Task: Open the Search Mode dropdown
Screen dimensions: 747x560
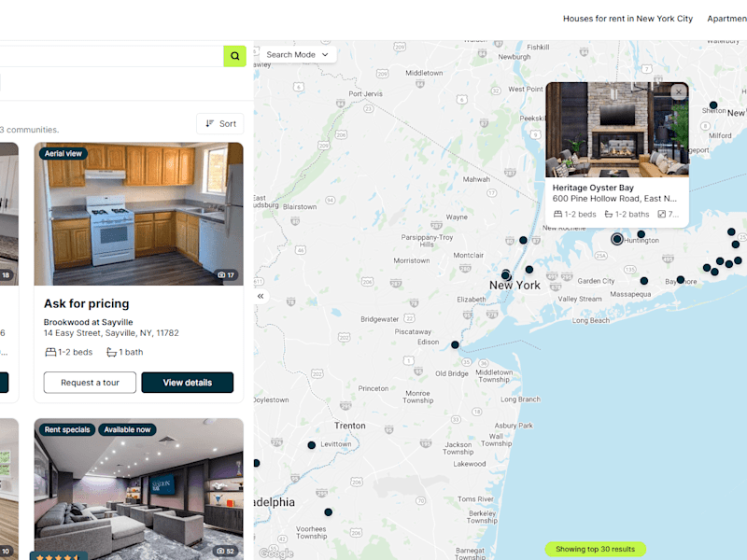Action: (298, 55)
